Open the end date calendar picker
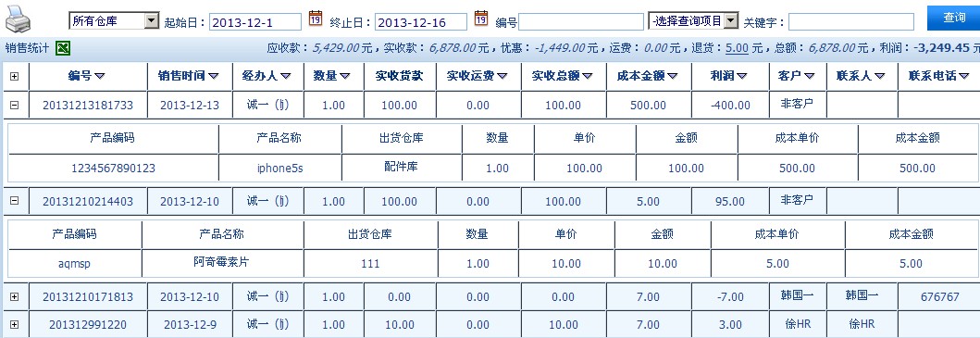The height and width of the screenshot is (338, 980). (x=480, y=19)
